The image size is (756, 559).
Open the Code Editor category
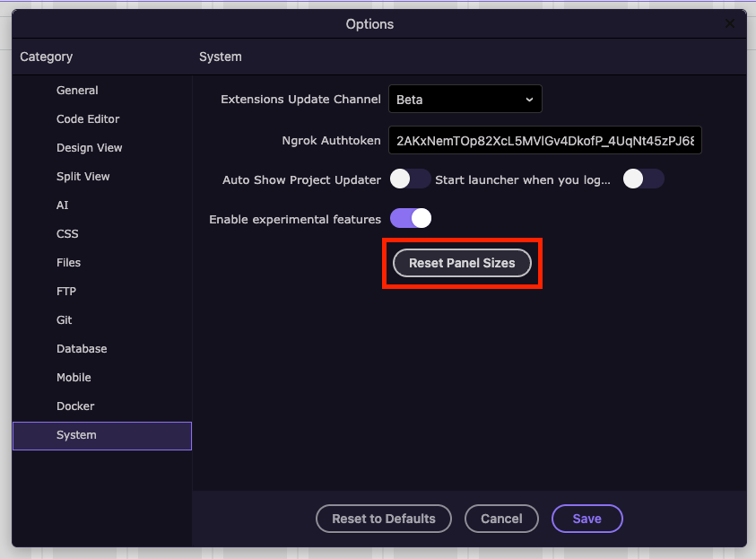(102, 119)
